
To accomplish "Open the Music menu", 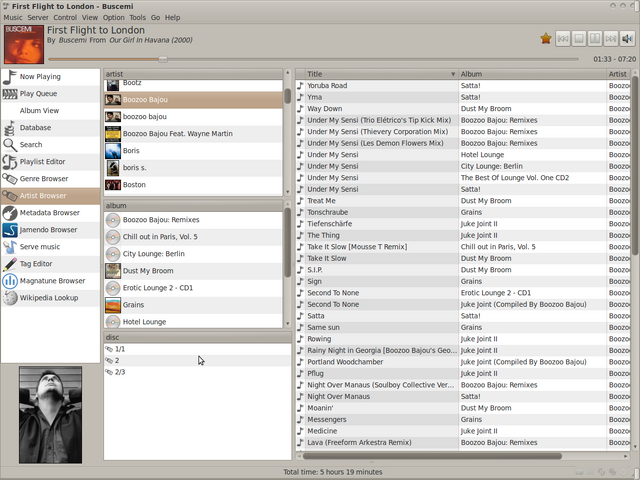I will 13,18.
